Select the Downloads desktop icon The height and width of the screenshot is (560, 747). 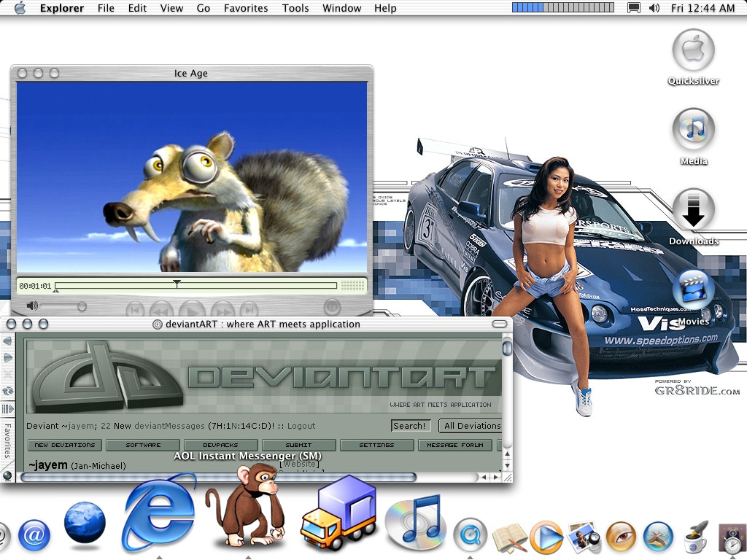[x=694, y=217]
